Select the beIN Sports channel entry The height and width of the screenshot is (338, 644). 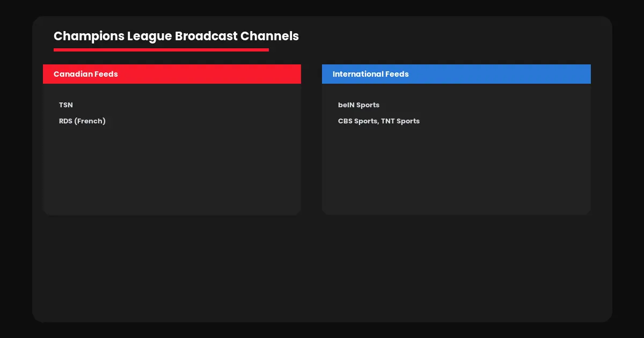click(358, 105)
